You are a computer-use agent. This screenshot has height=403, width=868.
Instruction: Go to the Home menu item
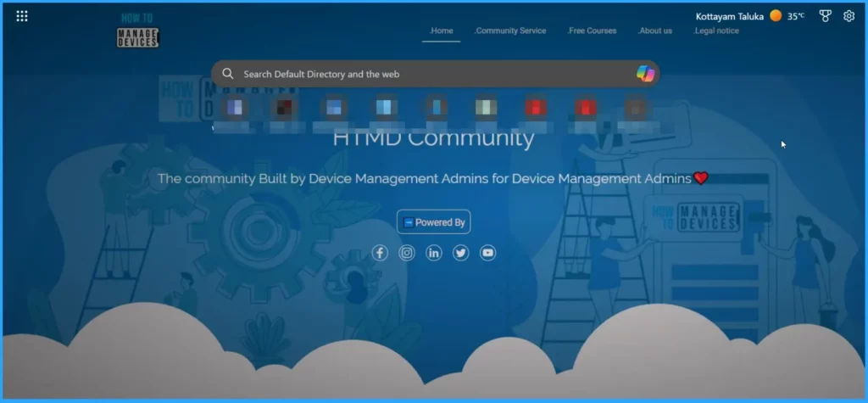(x=441, y=31)
